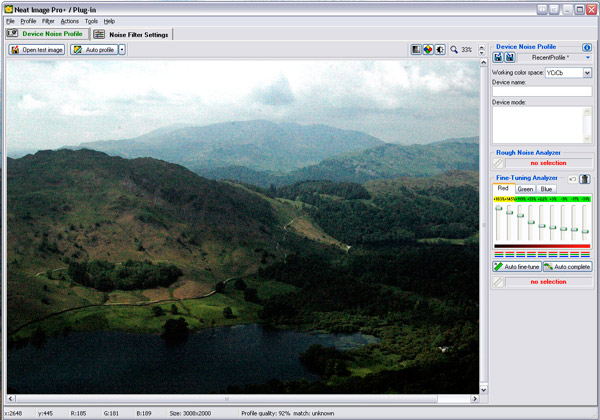Click 'y:445' status bar value
This screenshot has width=600, height=420.
(45, 413)
